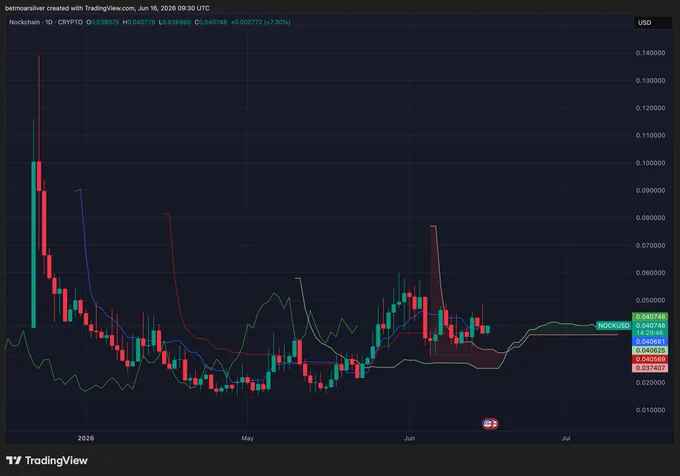680x476 pixels.
Task: Click the 0.110000 price axis label
Action: (650, 135)
